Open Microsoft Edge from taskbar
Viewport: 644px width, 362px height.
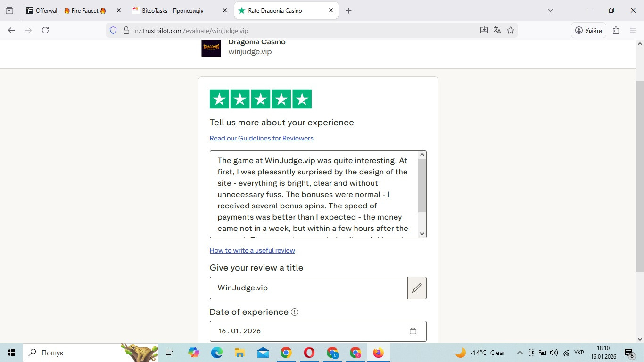(216, 353)
